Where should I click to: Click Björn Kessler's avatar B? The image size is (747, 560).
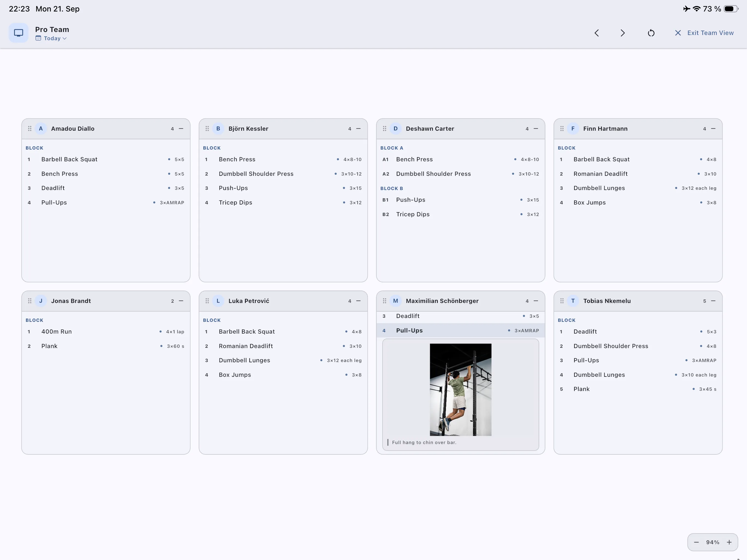pos(218,129)
